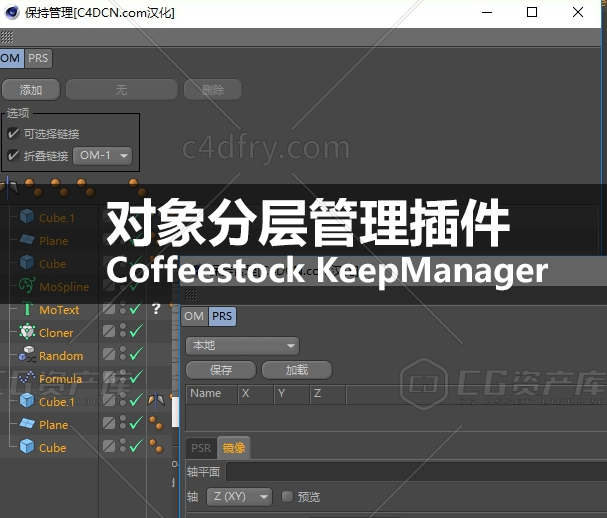Open the 本地 dropdown
Viewport: 607px width, 518px height.
pyautogui.click(x=242, y=346)
